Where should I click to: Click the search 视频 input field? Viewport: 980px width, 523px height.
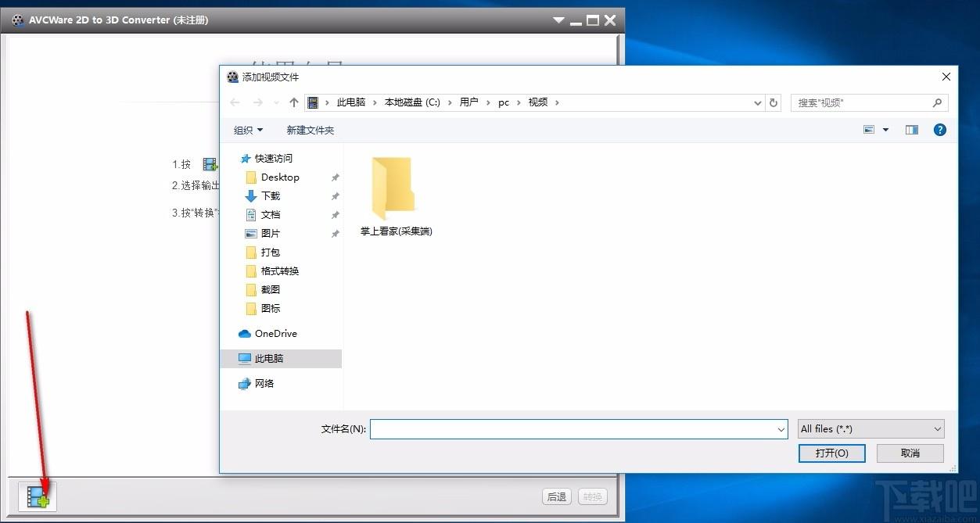click(862, 102)
